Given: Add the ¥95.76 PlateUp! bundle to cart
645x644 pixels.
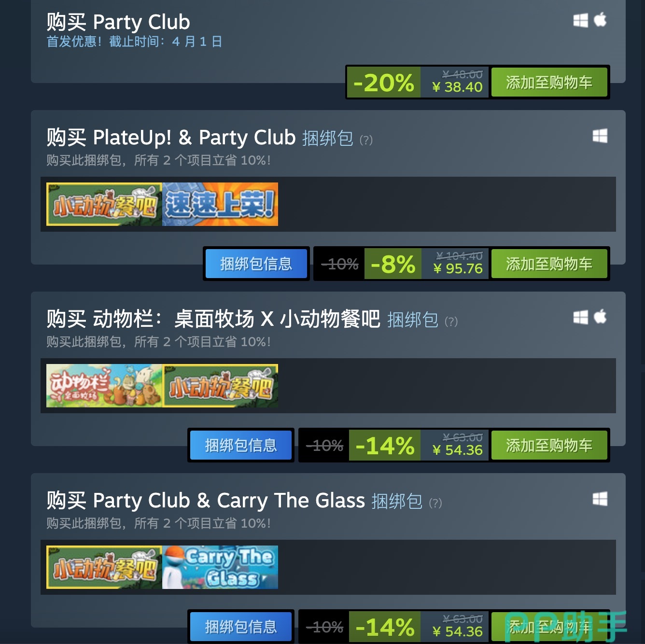Looking at the screenshot, I should click(549, 264).
